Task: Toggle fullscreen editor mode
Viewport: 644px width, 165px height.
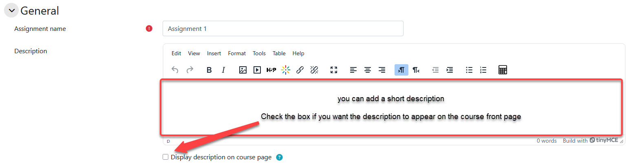Action: 334,70
